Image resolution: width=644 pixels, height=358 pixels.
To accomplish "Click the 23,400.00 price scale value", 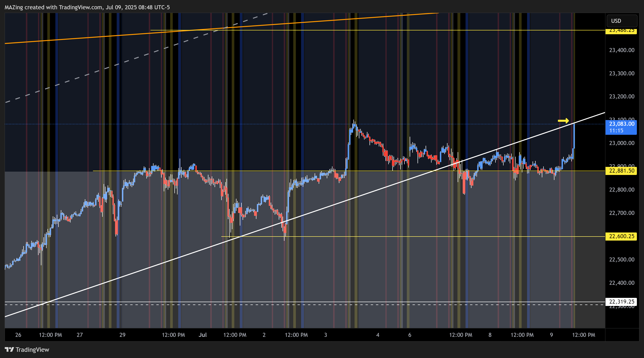I will click(x=622, y=50).
